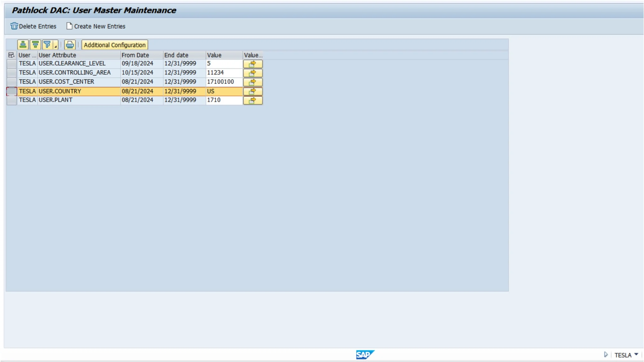Click the SAP logo in the status bar

pos(365,355)
